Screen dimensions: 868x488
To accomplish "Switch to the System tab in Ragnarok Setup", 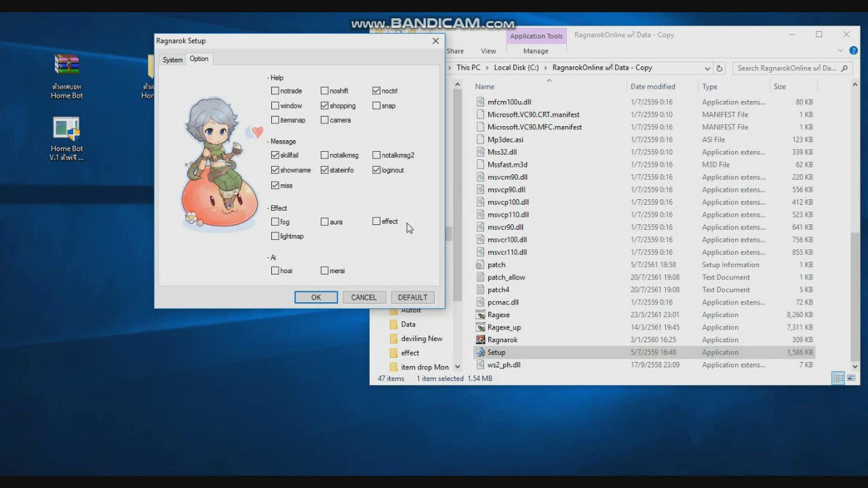I will coord(172,60).
